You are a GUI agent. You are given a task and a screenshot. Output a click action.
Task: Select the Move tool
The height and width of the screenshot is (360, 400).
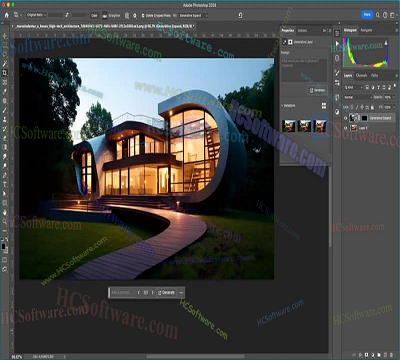[x=5, y=36]
